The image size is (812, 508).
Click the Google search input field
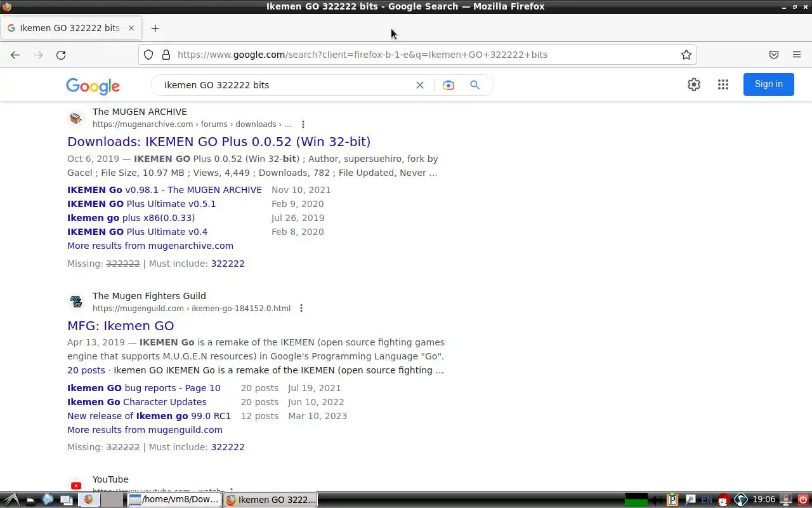[285, 85]
